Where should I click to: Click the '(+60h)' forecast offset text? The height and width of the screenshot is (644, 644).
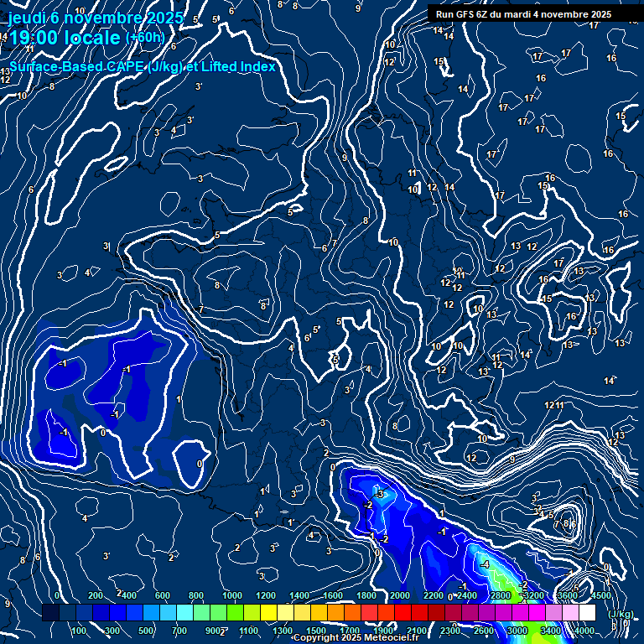(145, 38)
